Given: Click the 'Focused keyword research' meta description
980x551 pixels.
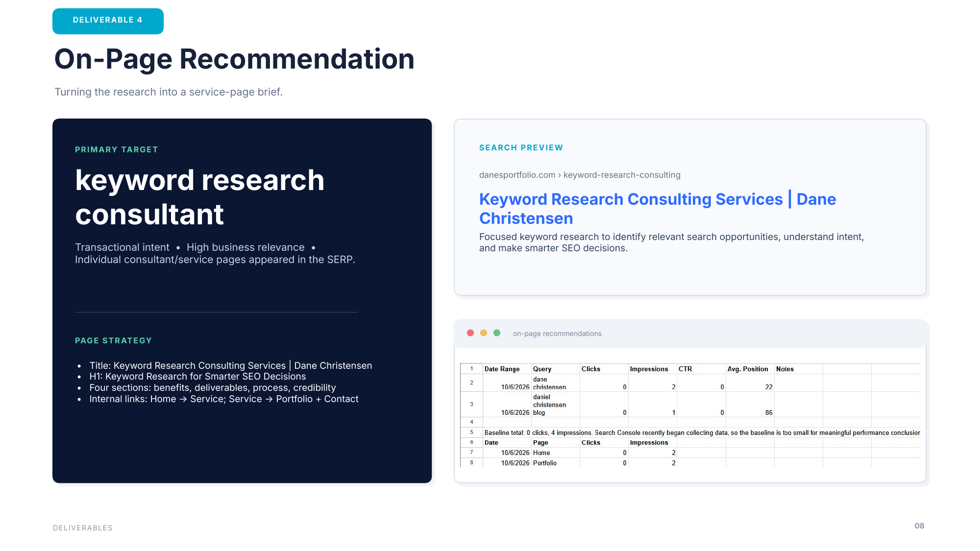Looking at the screenshot, I should (x=671, y=242).
